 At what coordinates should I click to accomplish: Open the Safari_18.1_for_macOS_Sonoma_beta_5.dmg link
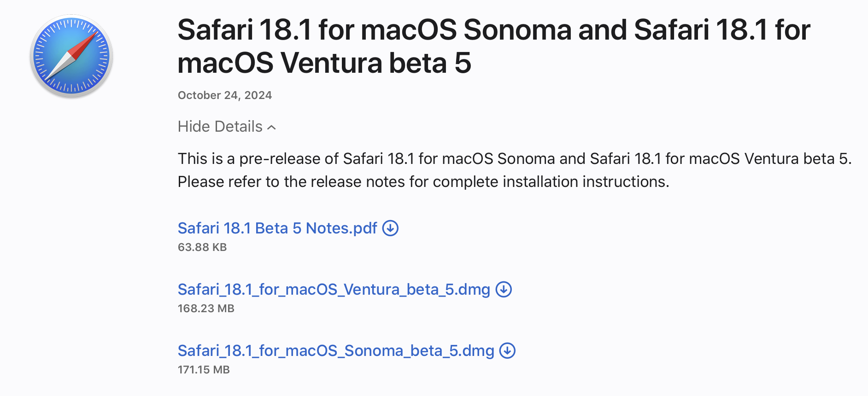[335, 350]
